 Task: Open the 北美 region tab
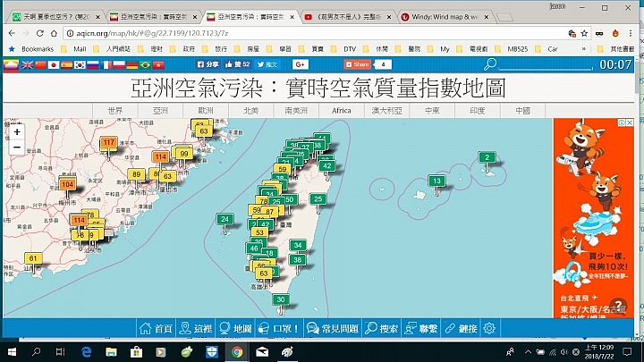click(x=251, y=111)
